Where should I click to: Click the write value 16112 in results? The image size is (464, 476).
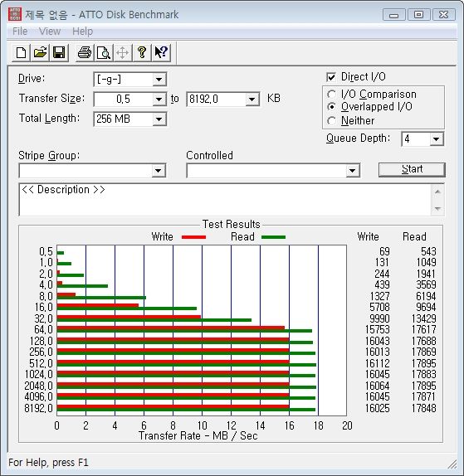377,363
